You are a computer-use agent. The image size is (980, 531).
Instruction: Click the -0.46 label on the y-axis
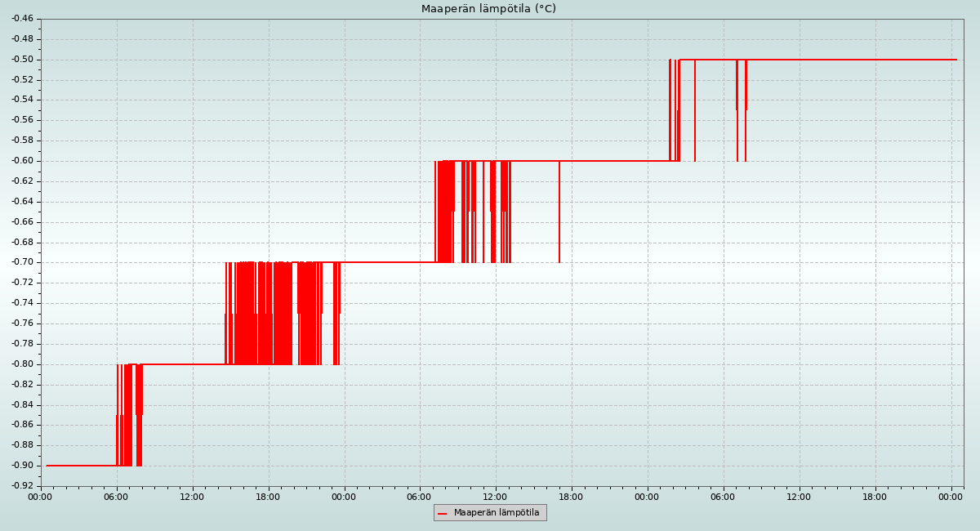pyautogui.click(x=22, y=18)
